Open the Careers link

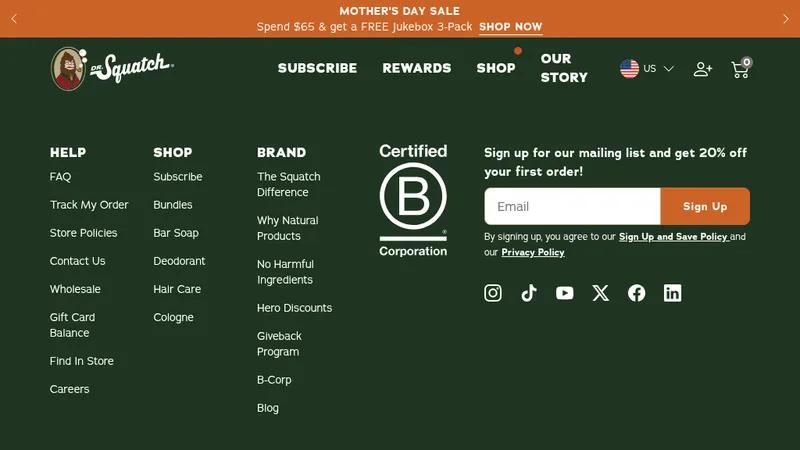point(69,389)
